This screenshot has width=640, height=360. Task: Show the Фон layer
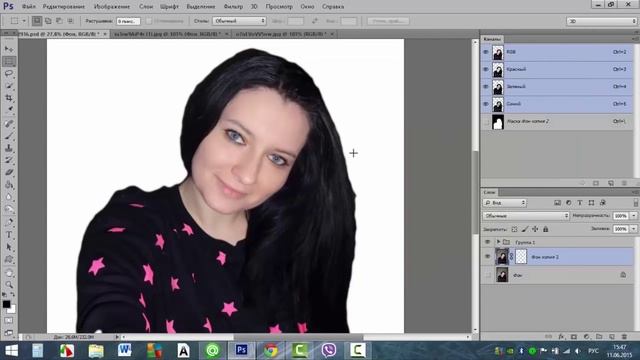click(x=487, y=275)
